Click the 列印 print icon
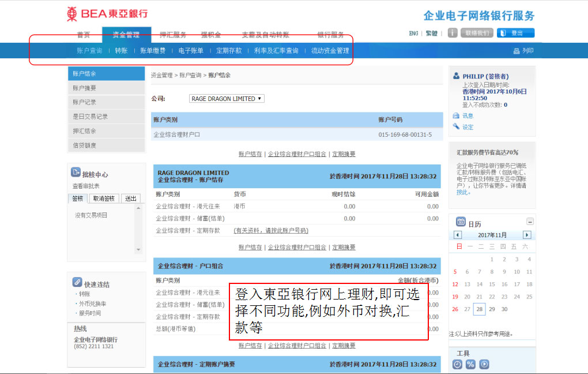The image size is (588, 374). click(x=517, y=51)
